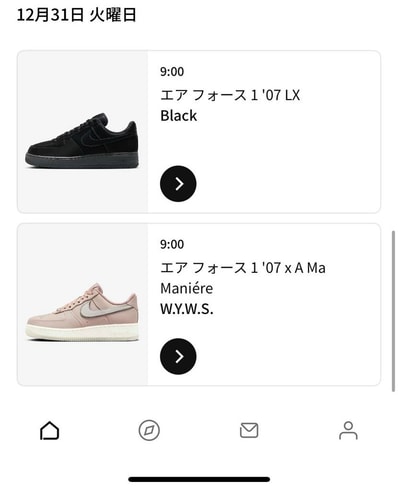
Task: Select the pink Air Force 1 shoe image
Action: click(82, 312)
